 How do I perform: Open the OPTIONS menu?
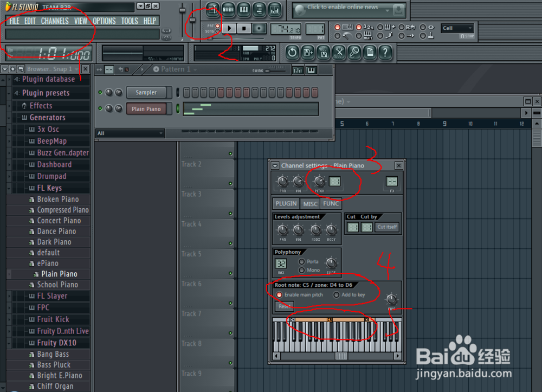105,21
